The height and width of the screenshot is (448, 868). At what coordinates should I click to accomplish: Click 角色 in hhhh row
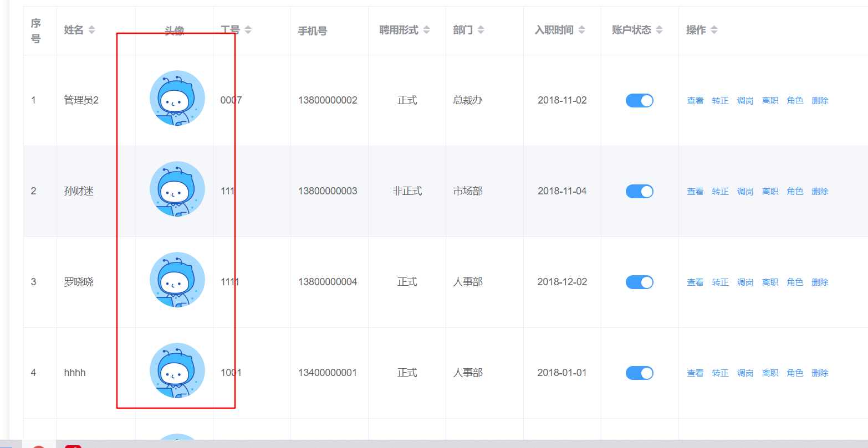pyautogui.click(x=795, y=373)
